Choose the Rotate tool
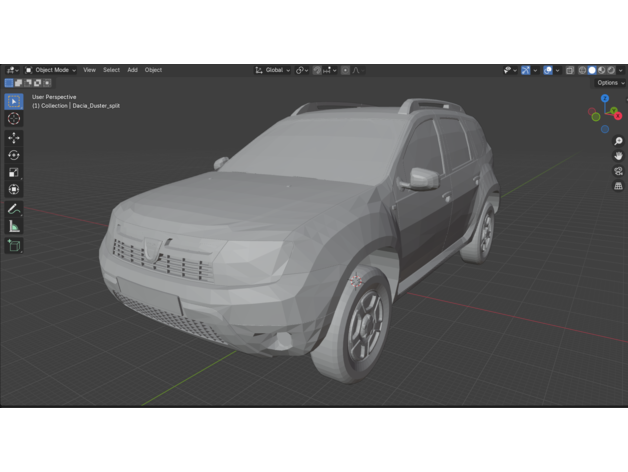The width and height of the screenshot is (628, 472). pos(14,155)
